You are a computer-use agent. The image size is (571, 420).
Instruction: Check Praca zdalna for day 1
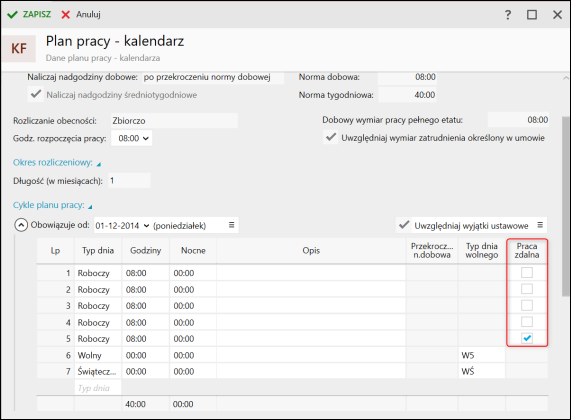(x=527, y=272)
